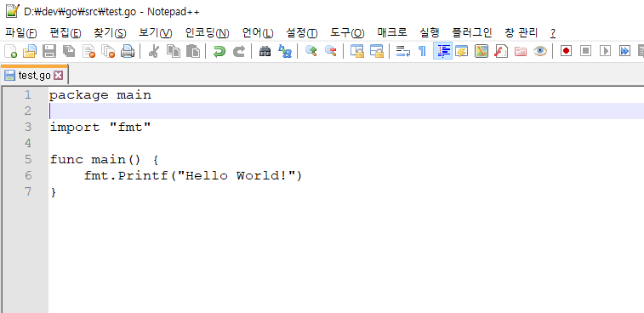Open the 도구(O) menu
644x313 pixels.
click(347, 33)
